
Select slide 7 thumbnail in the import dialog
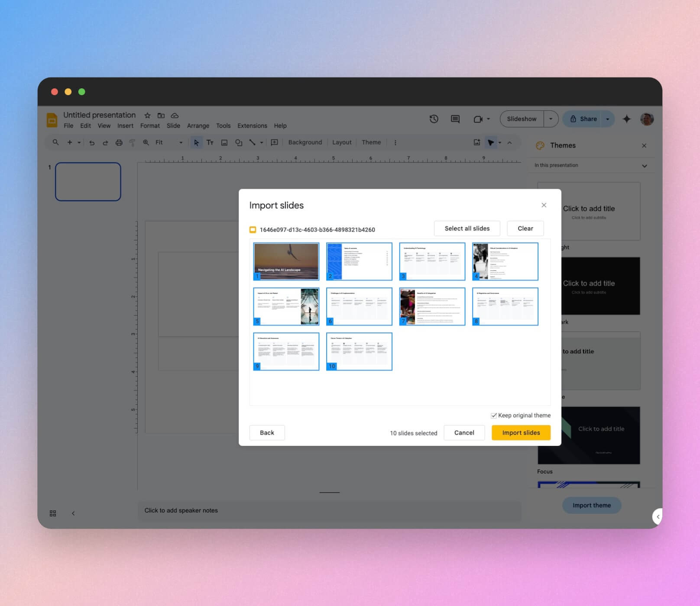tap(431, 306)
